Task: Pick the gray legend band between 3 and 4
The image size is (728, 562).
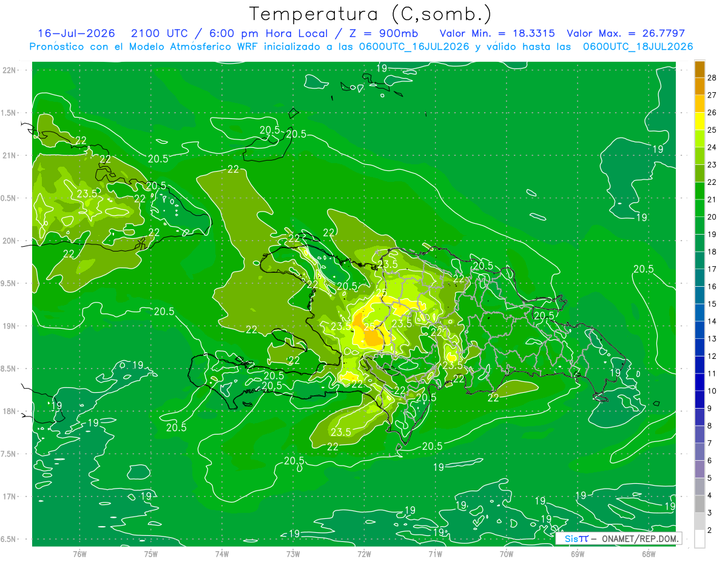Action: [699, 504]
